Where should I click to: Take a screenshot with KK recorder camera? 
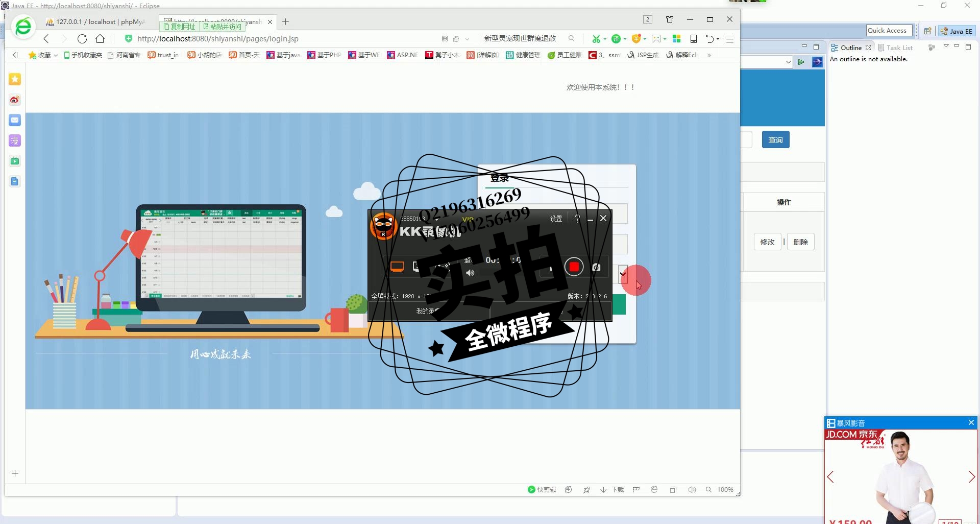point(596,267)
